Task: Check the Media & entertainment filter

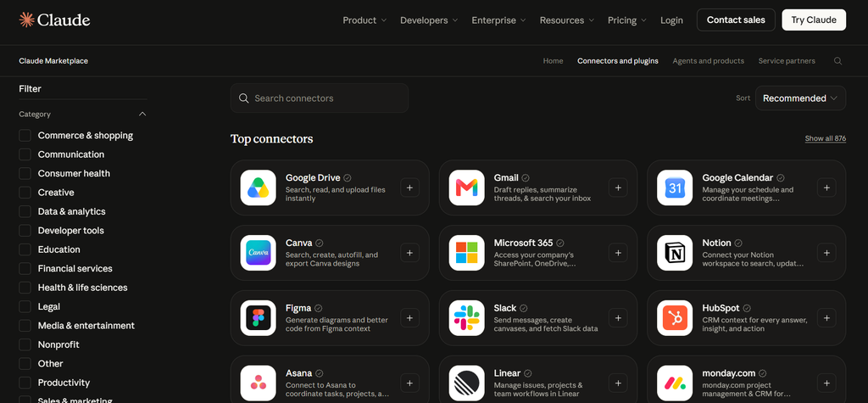Action: pos(25,326)
